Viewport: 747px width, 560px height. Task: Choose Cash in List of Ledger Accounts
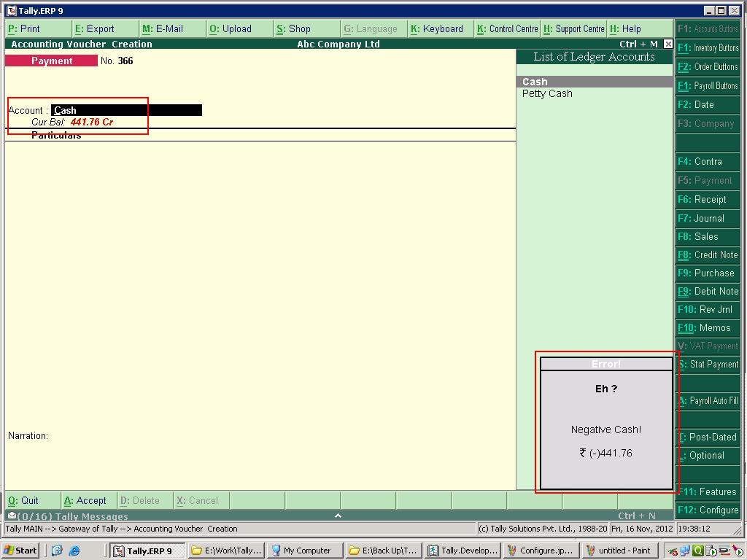click(x=535, y=82)
